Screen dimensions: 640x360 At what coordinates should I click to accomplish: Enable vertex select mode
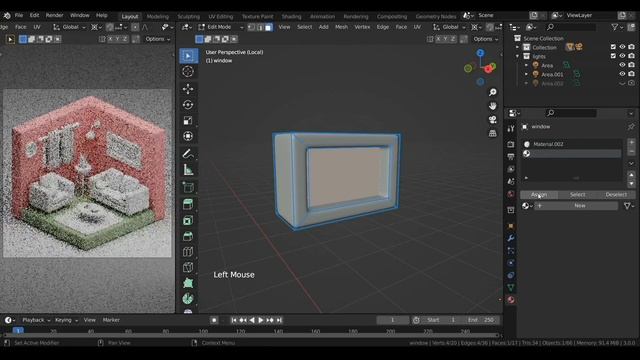pyautogui.click(x=251, y=27)
